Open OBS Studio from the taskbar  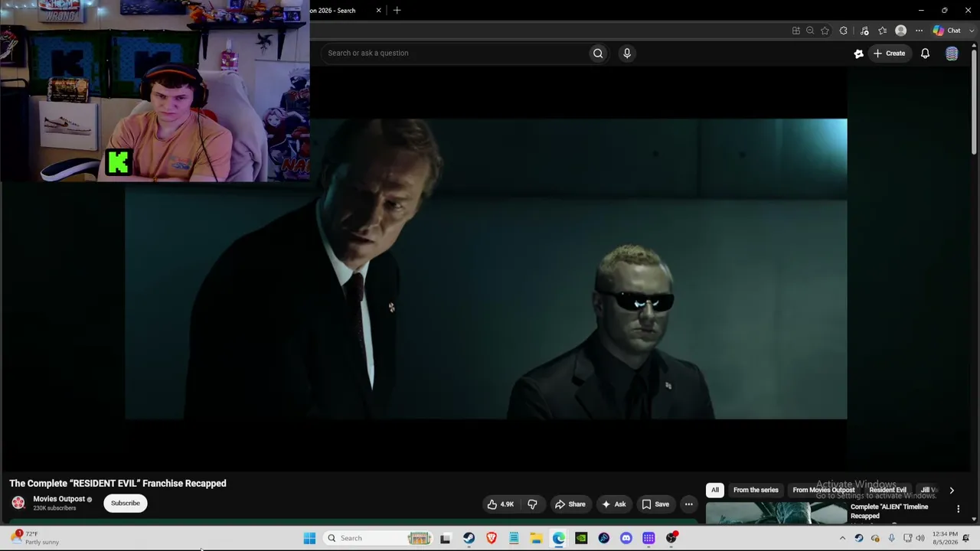pyautogui.click(x=671, y=538)
